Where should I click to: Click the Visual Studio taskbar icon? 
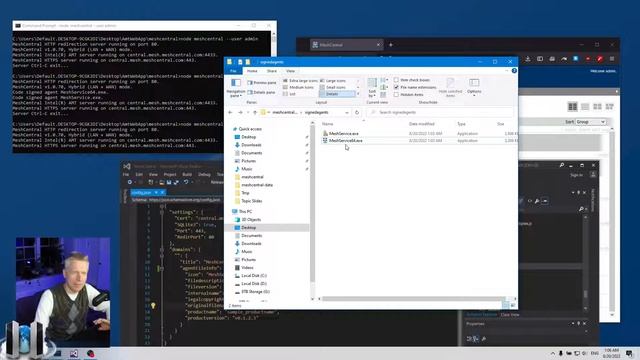point(73,353)
